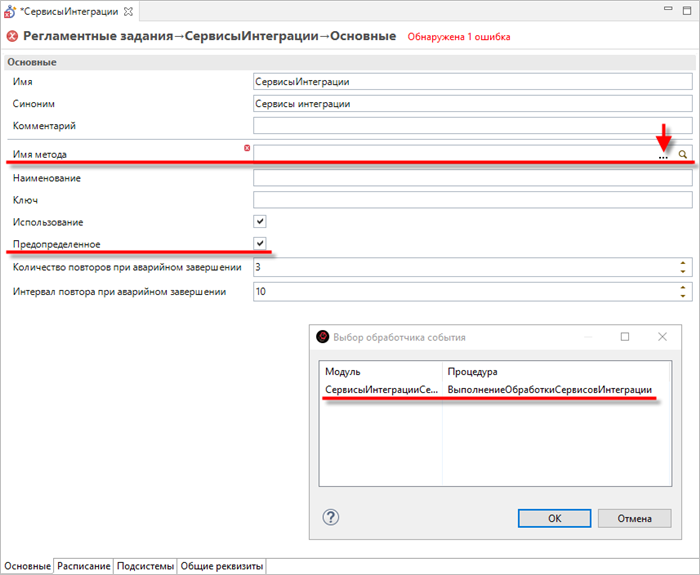This screenshot has height=575, width=700.
Task: Click the magnifier icon in Имя метода field
Action: 683,155
